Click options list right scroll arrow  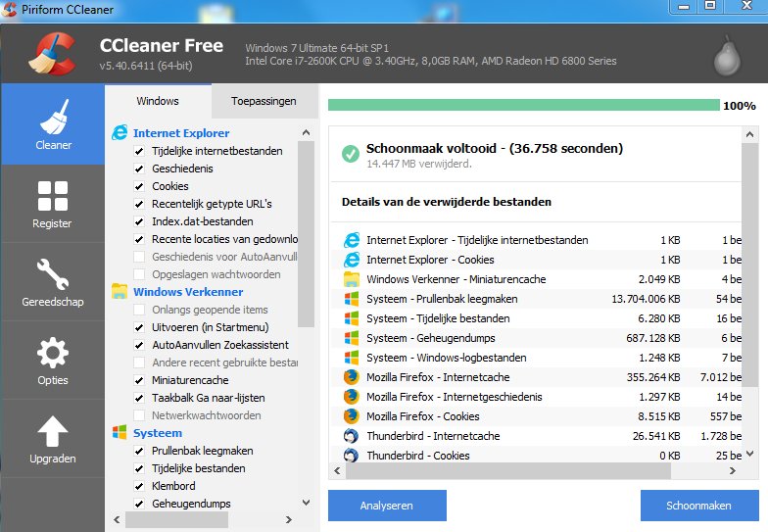click(289, 519)
